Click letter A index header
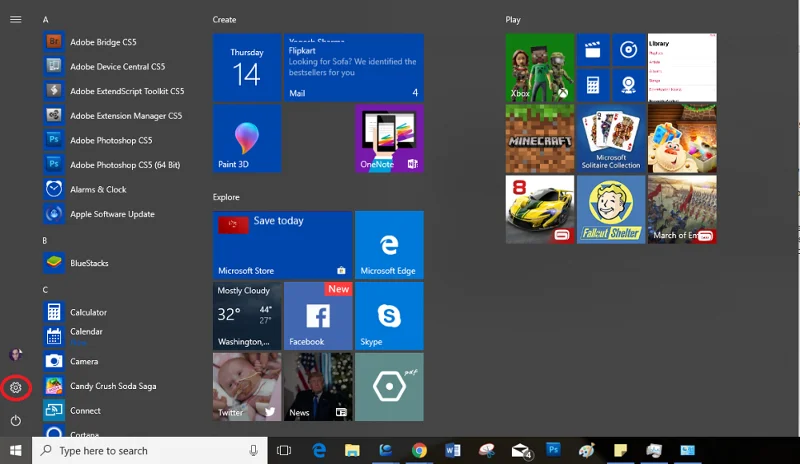Screen dimensions: 800x464 45,19
